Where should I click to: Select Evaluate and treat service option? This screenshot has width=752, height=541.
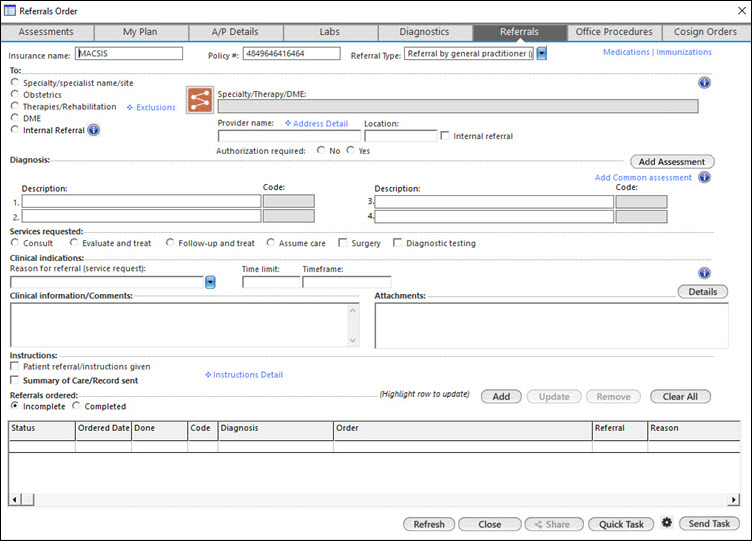(x=74, y=243)
